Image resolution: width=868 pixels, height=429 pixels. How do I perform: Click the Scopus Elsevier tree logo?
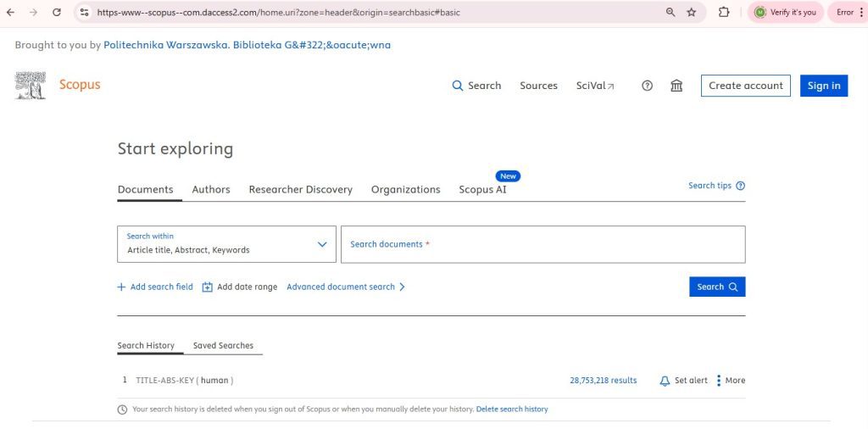tap(31, 85)
